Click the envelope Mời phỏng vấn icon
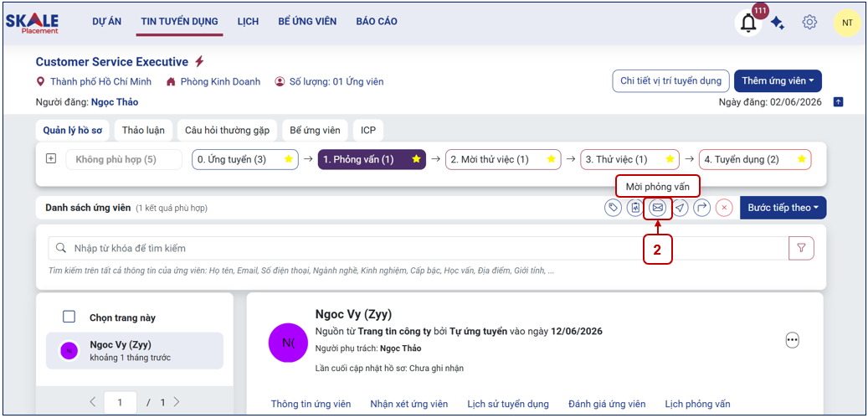Screen dimensions: 868x418 coord(658,209)
